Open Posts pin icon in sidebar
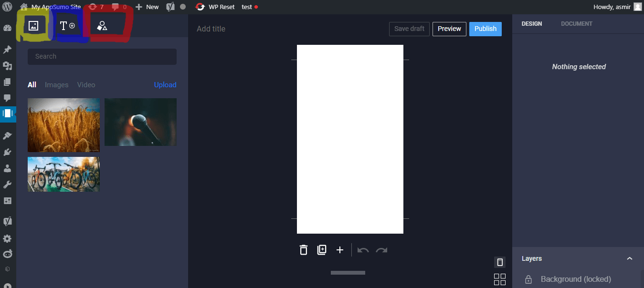 [x=7, y=50]
